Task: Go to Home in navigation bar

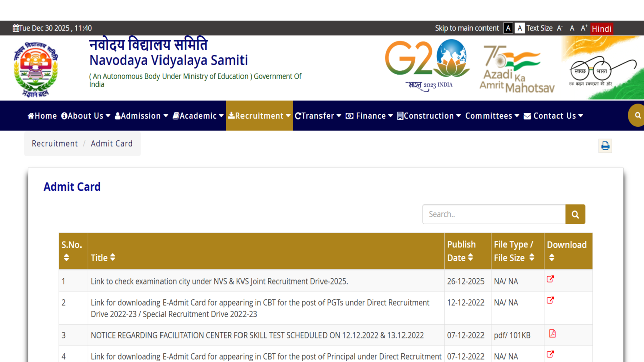Action: [42, 116]
